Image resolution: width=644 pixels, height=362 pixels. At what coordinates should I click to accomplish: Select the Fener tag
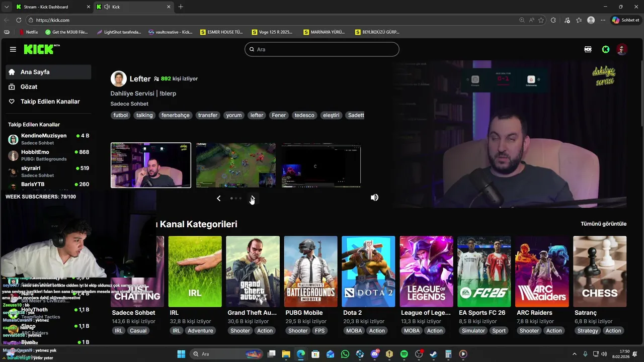click(x=279, y=115)
